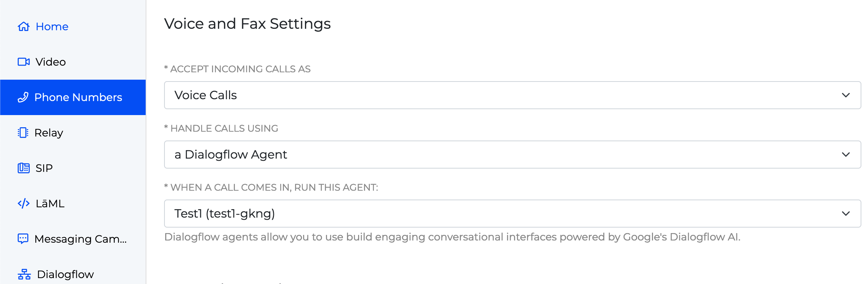Expand the chevron beside a Dialogflow Agent
The width and height of the screenshot is (868, 284).
(x=846, y=154)
